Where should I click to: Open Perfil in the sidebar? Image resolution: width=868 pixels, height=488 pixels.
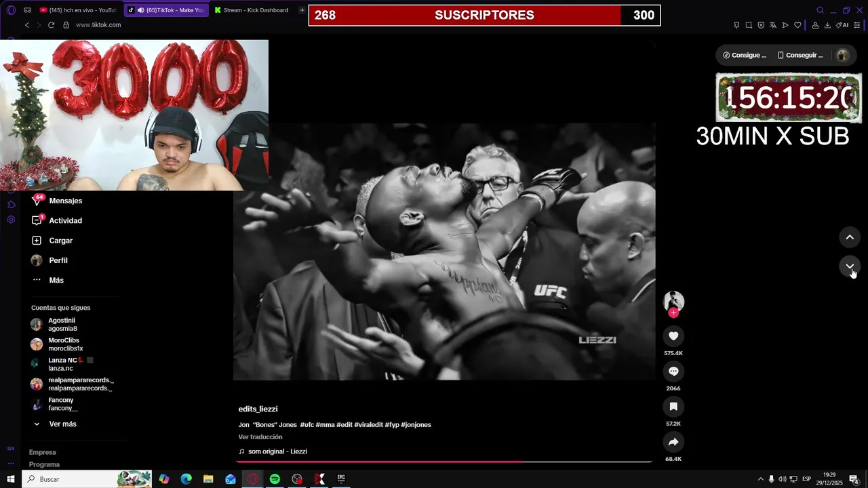58,260
